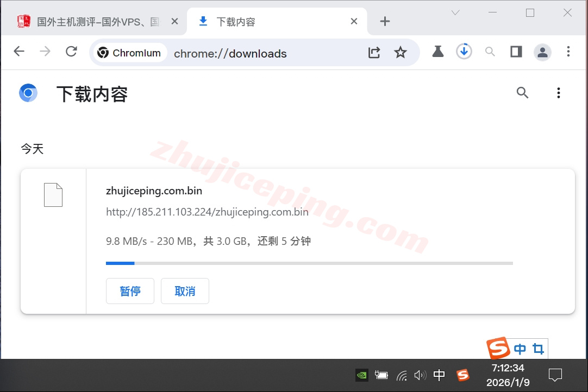Screen dimensions: 588x392
Task: Open the download URL link for zhujiceping.com.bin
Action: (207, 212)
